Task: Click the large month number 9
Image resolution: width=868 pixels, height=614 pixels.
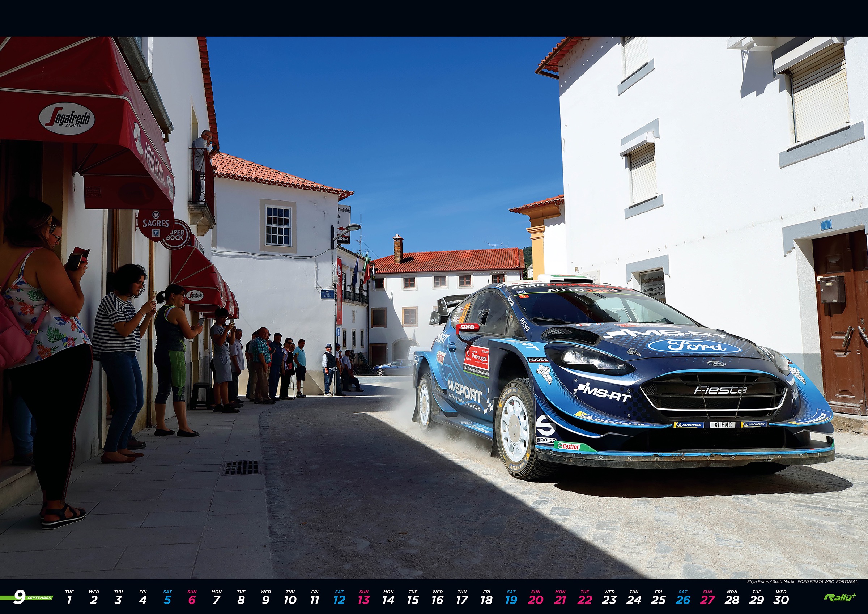Action: tap(19, 597)
